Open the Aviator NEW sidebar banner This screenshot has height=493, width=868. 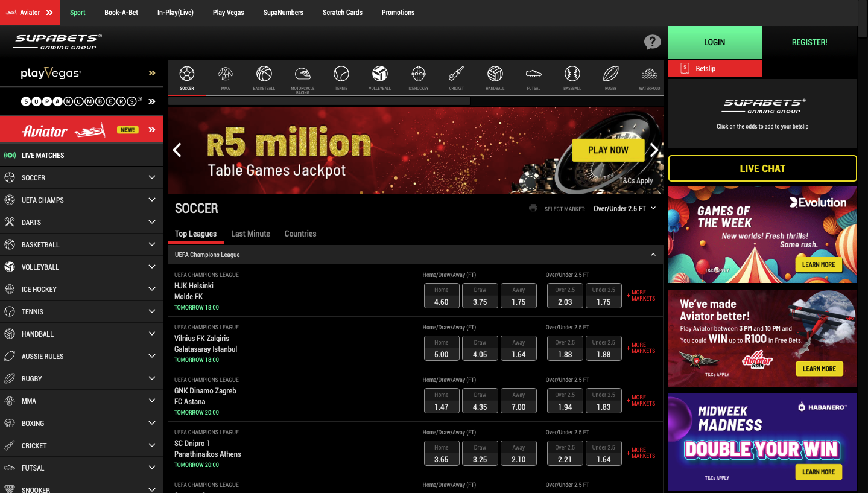click(81, 130)
